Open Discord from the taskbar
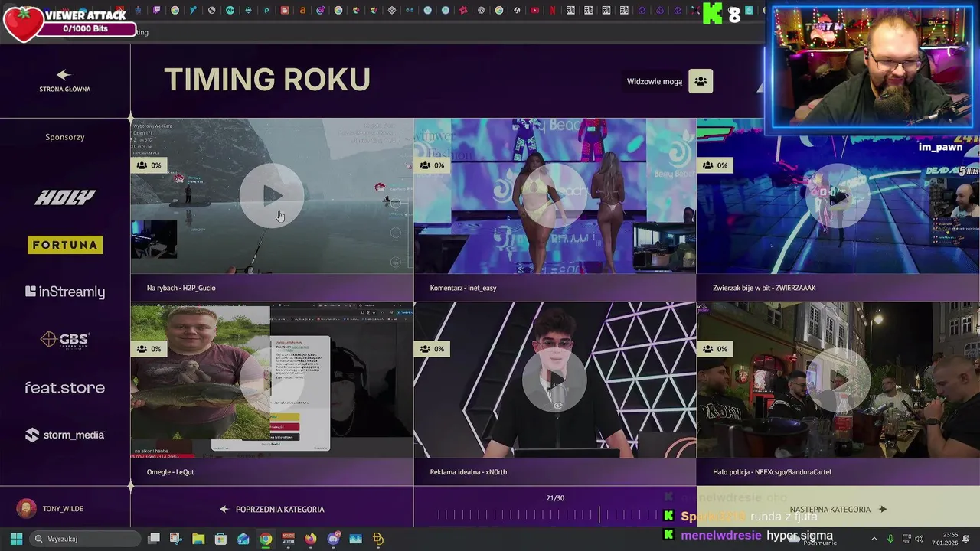 (x=333, y=539)
